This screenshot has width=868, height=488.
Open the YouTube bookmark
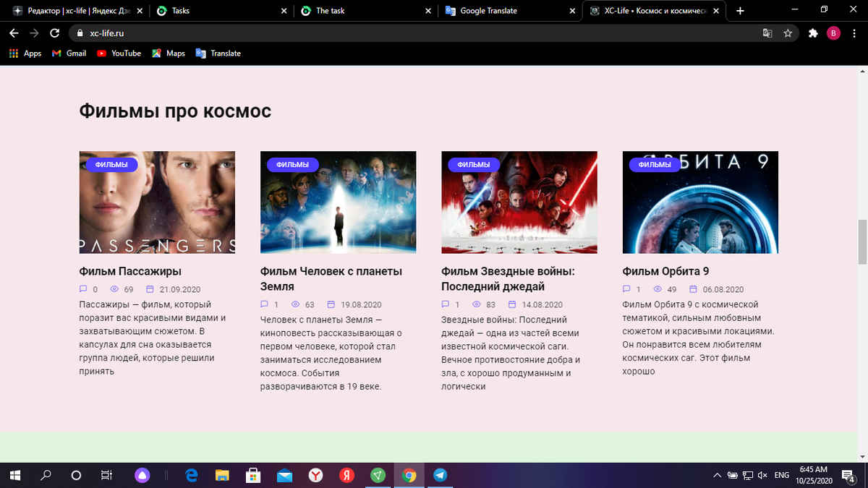119,53
